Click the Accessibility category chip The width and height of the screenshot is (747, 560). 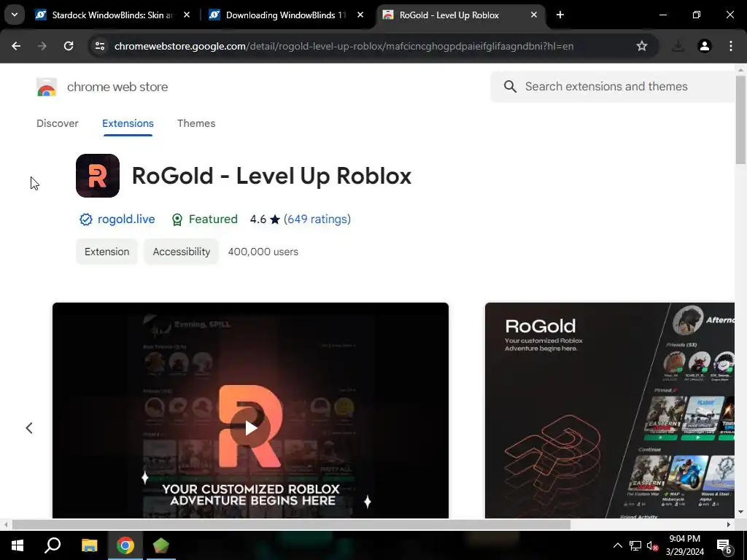(x=182, y=252)
